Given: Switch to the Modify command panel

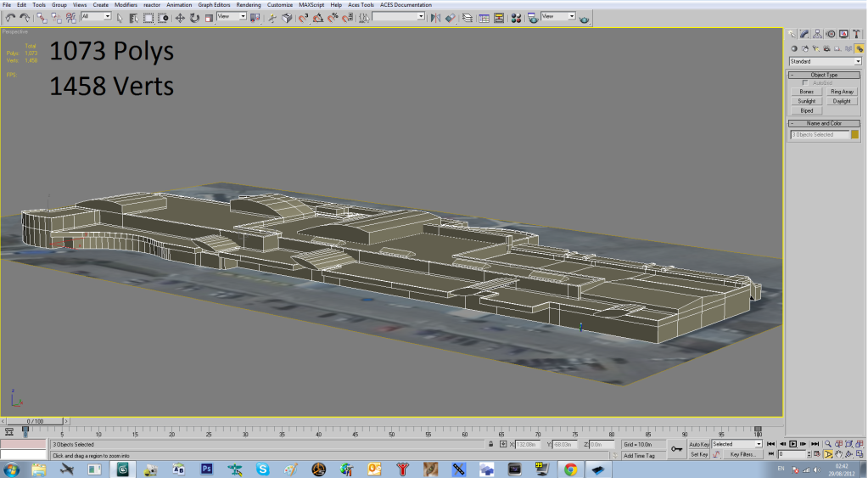Looking at the screenshot, I should coord(803,34).
